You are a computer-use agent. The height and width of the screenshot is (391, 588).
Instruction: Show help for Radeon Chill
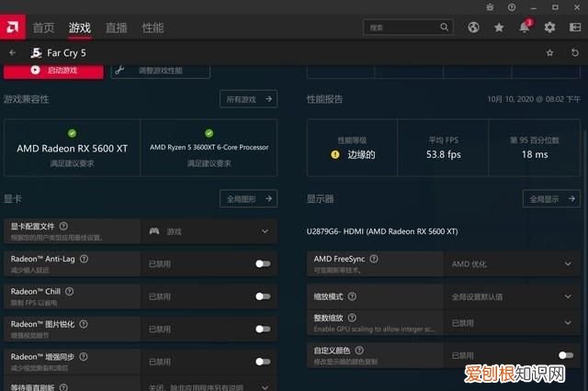pos(70,291)
